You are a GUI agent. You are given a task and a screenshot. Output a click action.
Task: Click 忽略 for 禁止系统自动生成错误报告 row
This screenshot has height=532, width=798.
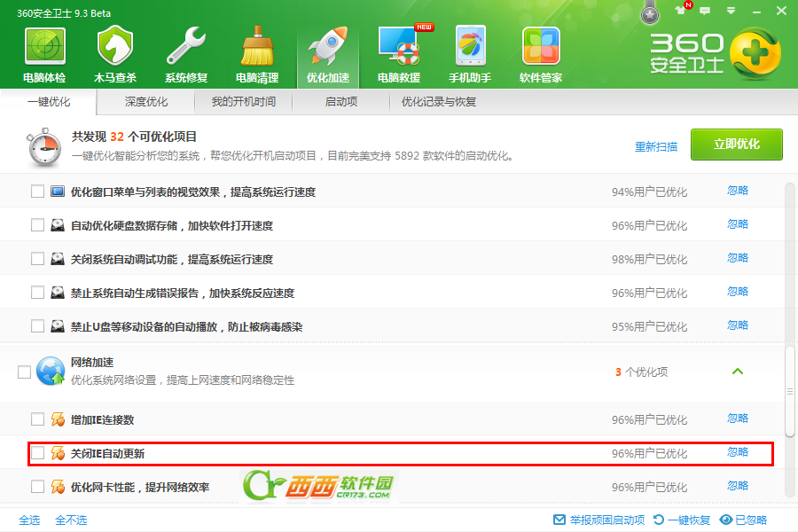(x=738, y=291)
